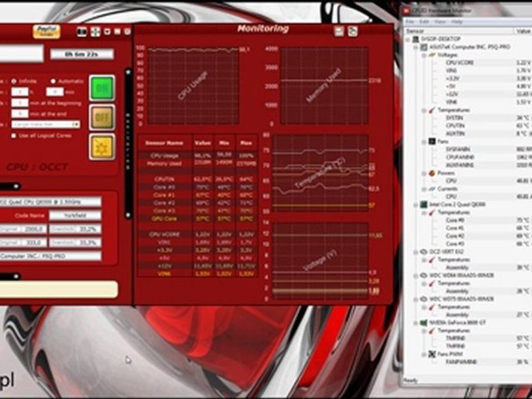Select the Automatic test type radio button
The width and height of the screenshot is (532, 399).
coord(53,81)
